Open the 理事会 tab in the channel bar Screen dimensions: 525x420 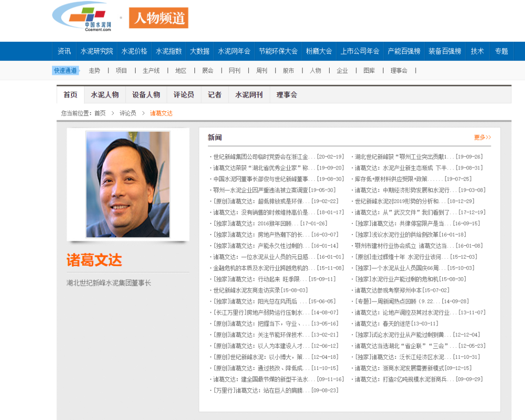coord(287,95)
